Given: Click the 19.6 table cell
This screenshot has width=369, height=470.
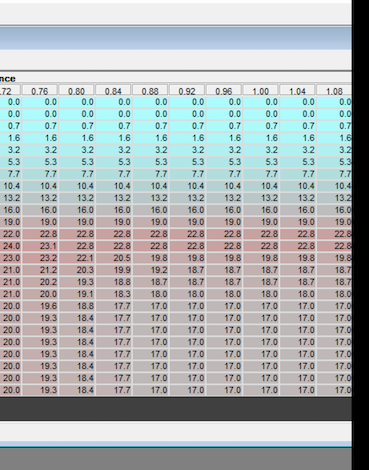Looking at the screenshot, I should pos(40,306).
